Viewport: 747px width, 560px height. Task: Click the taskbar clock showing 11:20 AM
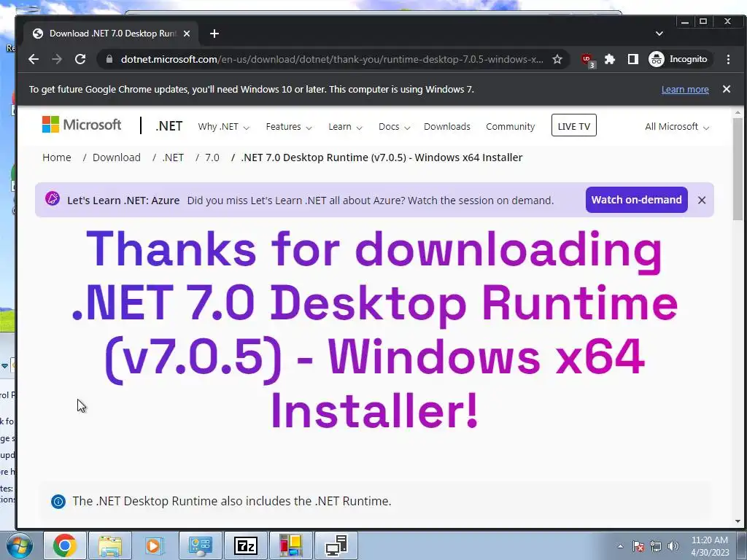tap(710, 545)
